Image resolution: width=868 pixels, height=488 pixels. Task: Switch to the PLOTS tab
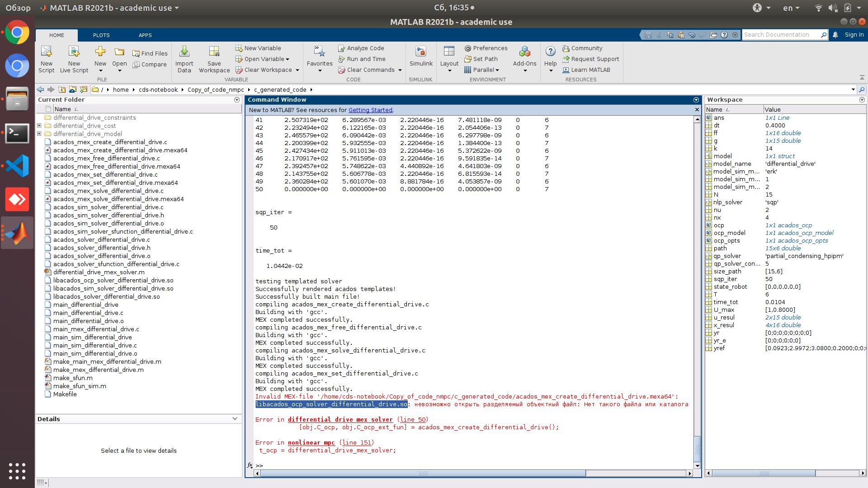click(x=101, y=35)
